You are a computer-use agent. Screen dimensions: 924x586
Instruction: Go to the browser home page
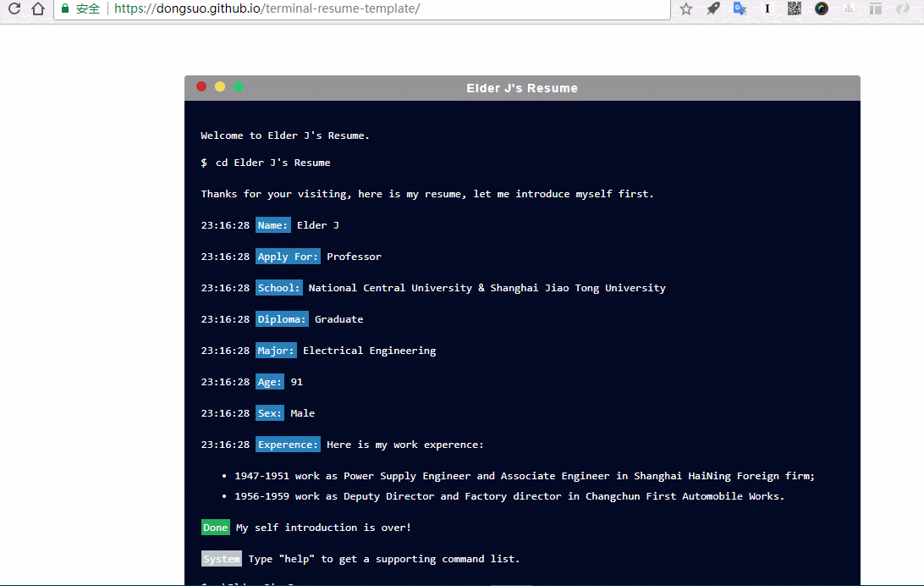(x=38, y=8)
